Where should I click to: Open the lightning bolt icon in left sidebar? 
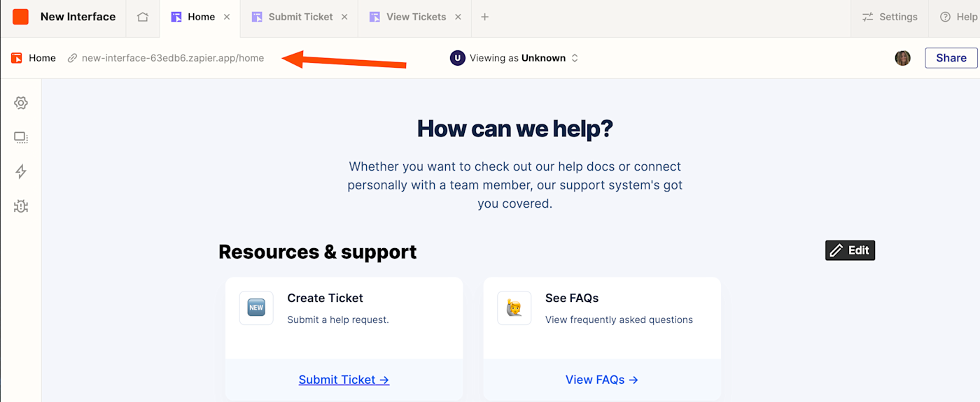click(x=21, y=171)
